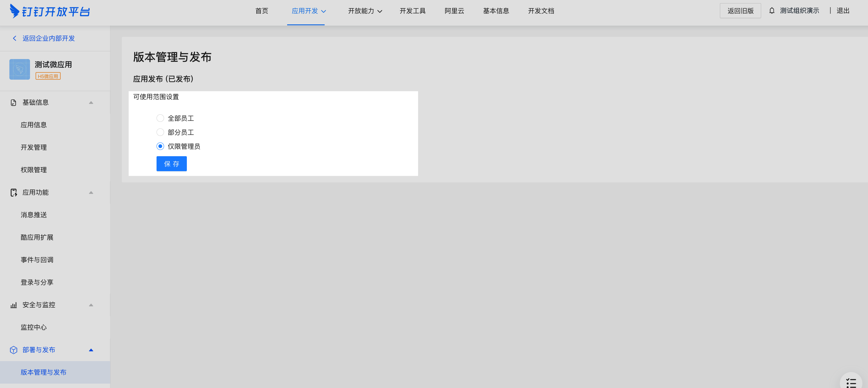Open the 开放能力 dropdown menu
This screenshot has width=868, height=388.
coord(365,11)
